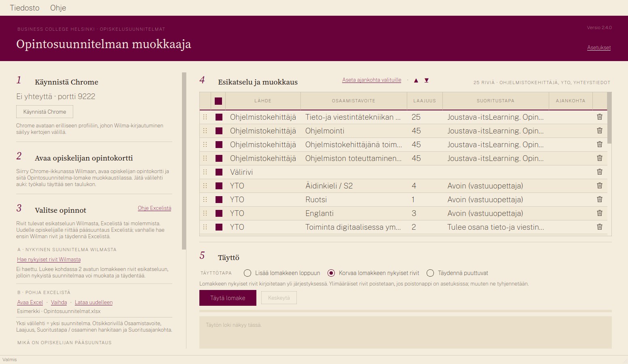Click the drag handle of the Ruotsi row
This screenshot has height=364, width=628.
tap(205, 199)
